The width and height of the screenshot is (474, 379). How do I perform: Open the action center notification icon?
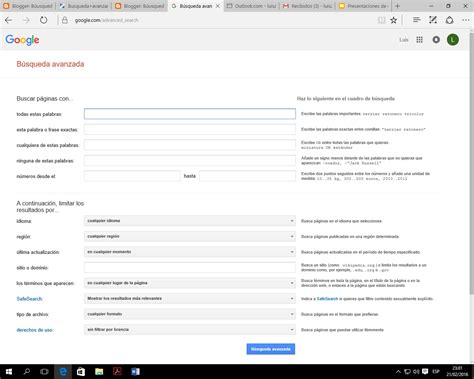click(425, 372)
